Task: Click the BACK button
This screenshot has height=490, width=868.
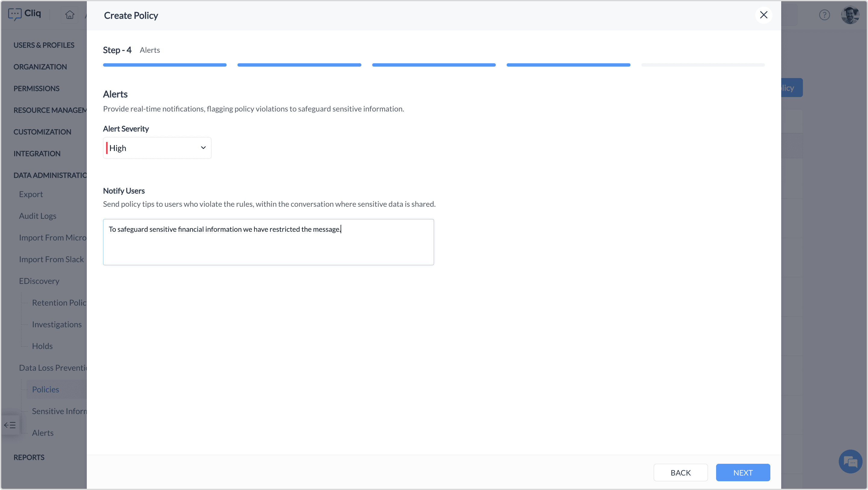Action: (680, 473)
